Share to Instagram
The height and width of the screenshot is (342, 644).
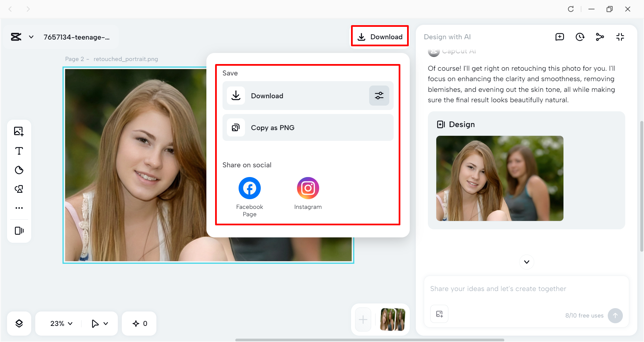pos(308,193)
